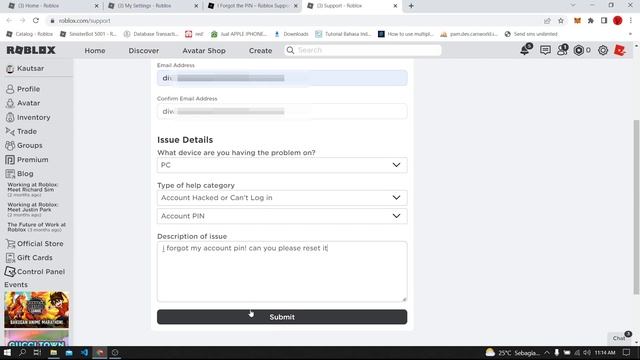
Task: Open Gift Cards in sidebar
Action: coord(29,258)
